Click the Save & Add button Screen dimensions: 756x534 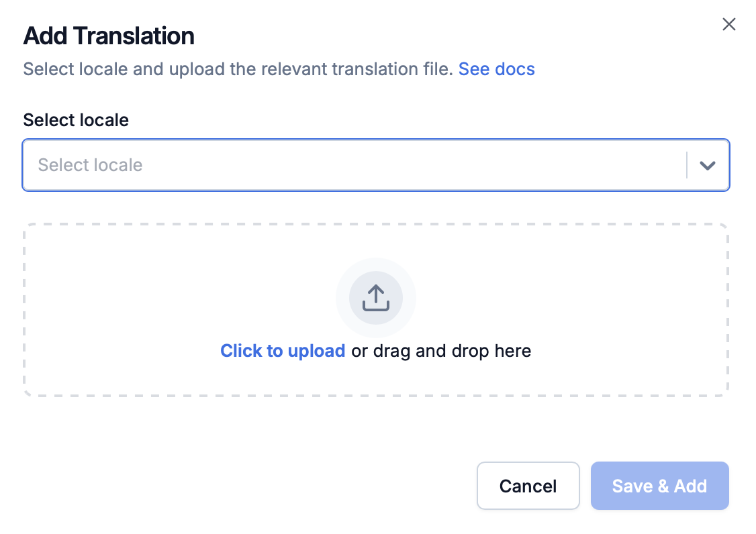point(659,486)
